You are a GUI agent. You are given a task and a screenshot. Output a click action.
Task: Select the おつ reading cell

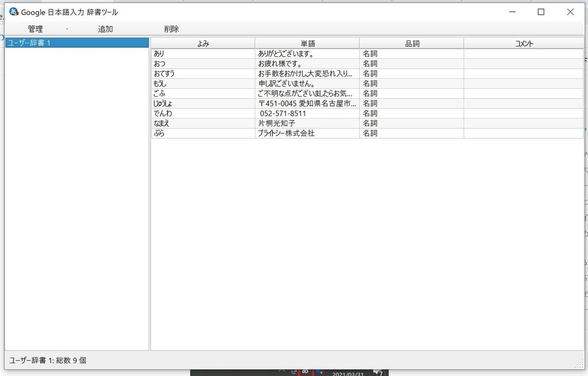(x=203, y=64)
